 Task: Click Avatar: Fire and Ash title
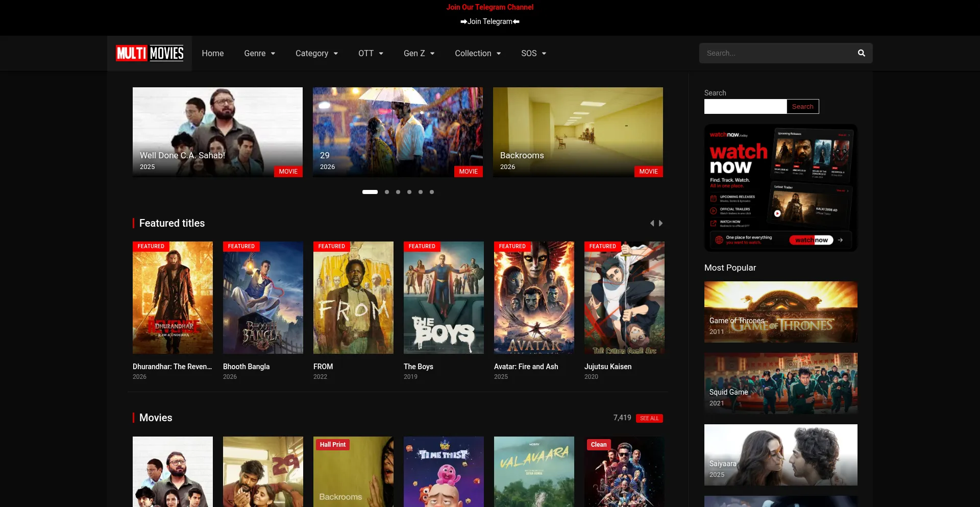point(526,367)
